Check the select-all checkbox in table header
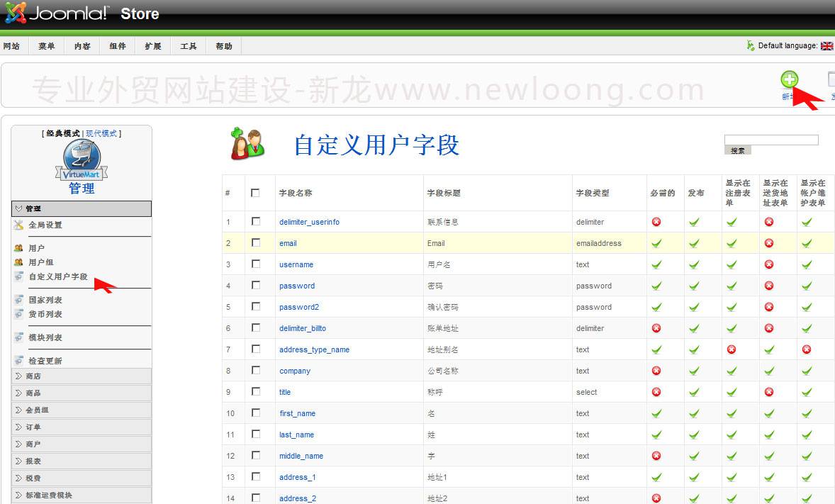835x504 pixels. (256, 192)
